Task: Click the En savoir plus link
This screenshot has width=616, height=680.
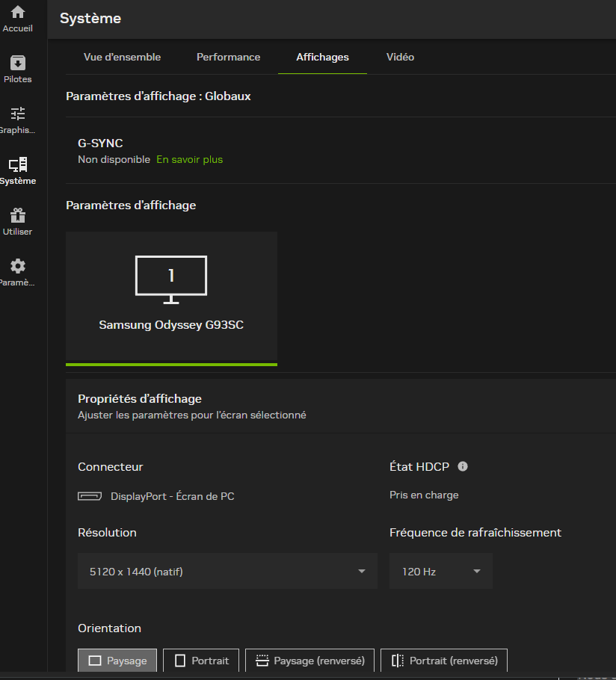Action: (x=189, y=160)
